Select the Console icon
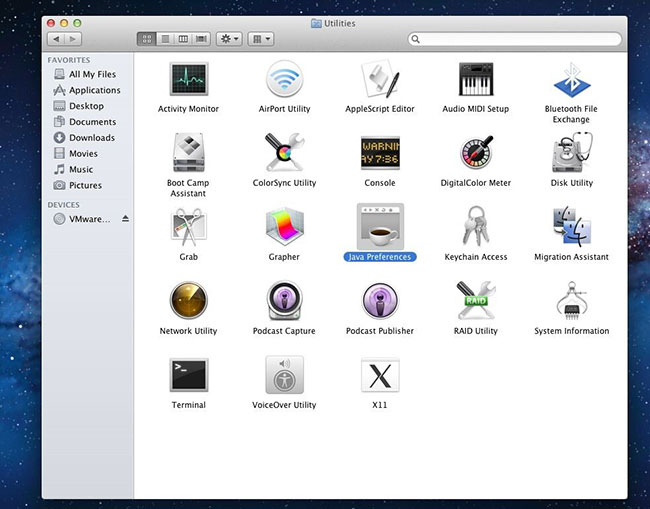 point(380,153)
